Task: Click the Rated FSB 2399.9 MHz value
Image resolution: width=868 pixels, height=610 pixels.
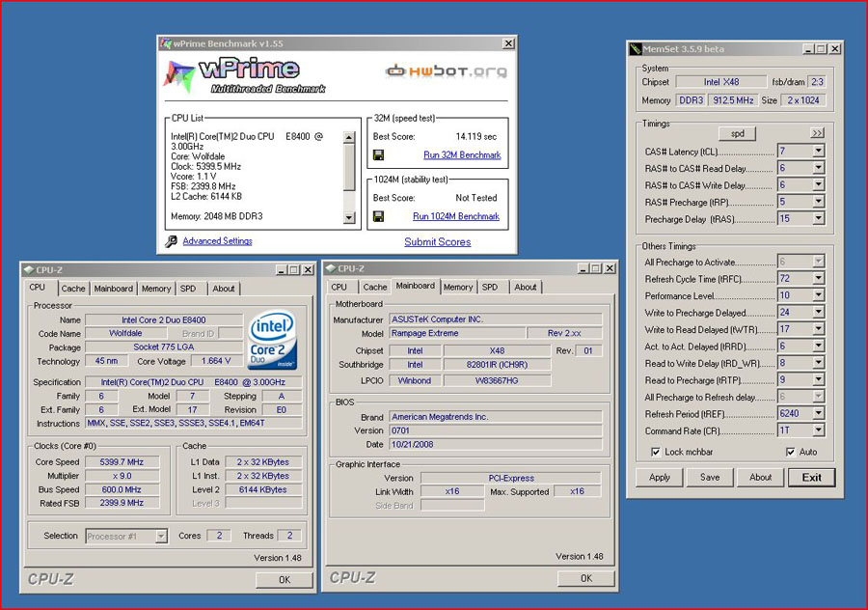Action: coord(122,504)
